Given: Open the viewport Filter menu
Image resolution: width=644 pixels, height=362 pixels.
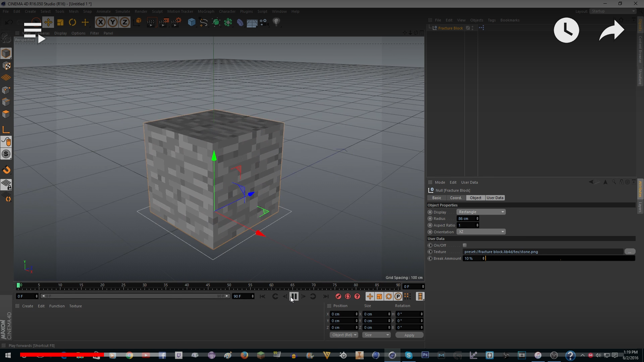Looking at the screenshot, I should pos(95,33).
